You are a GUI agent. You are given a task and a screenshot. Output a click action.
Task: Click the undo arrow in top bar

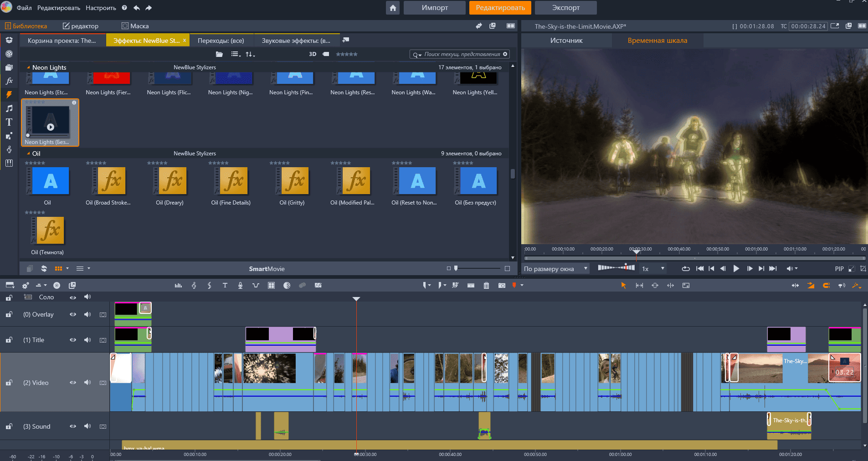(x=137, y=8)
